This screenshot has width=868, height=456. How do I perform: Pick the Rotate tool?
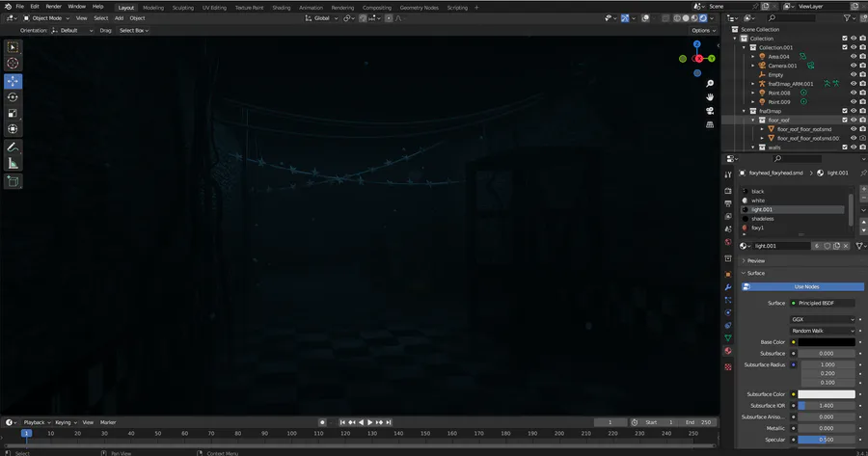(13, 97)
